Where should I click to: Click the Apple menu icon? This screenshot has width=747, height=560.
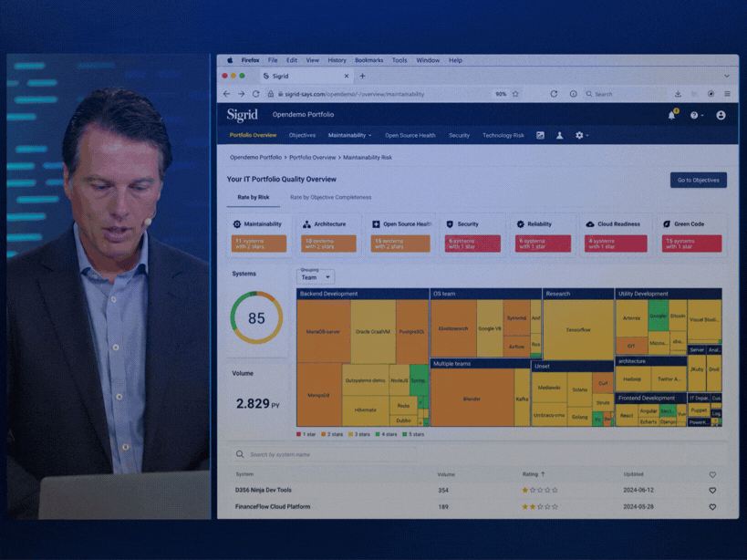[230, 60]
